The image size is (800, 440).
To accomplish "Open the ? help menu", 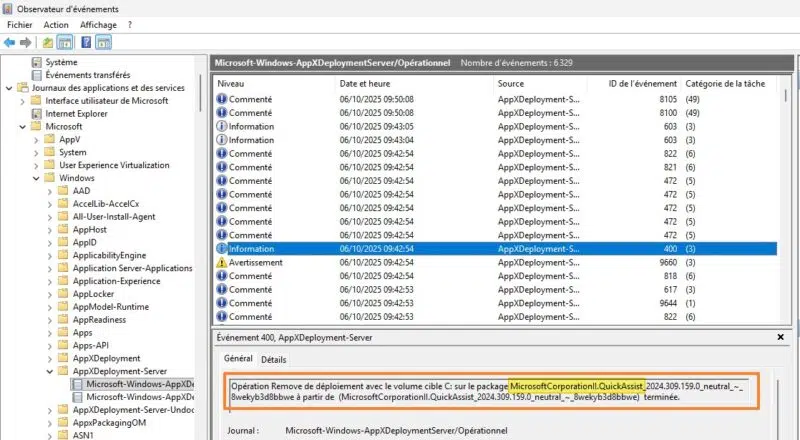I will tap(130, 25).
